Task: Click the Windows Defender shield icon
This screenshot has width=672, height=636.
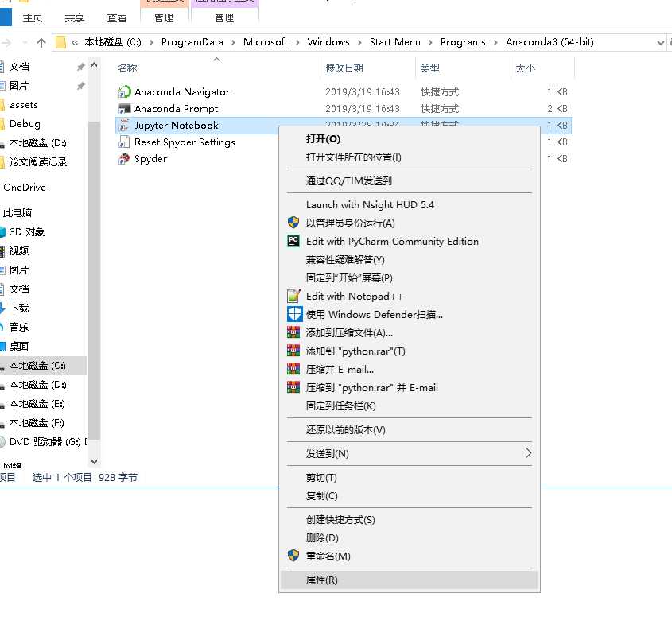Action: 294,315
